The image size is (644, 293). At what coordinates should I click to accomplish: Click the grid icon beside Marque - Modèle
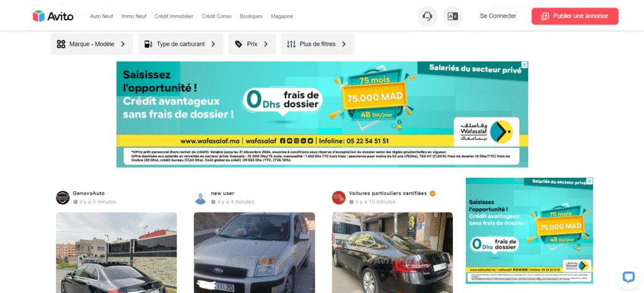[x=61, y=44]
